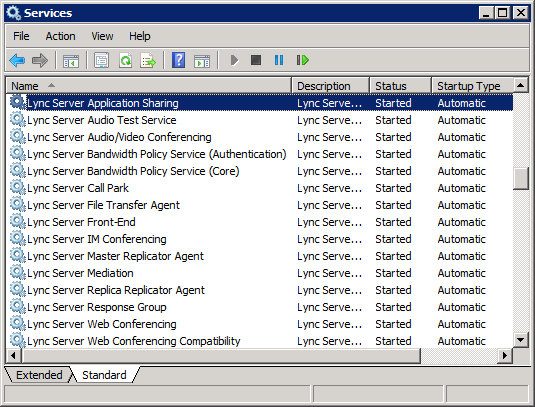Open the File menu

tap(21, 36)
